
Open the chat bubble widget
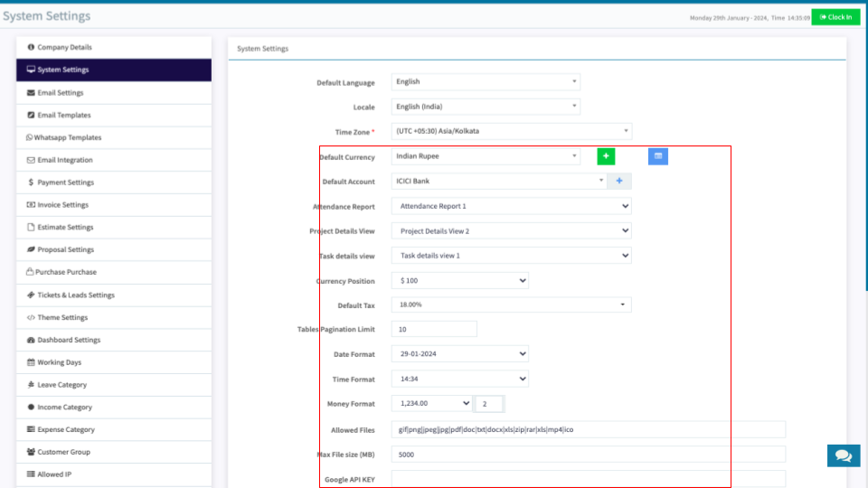click(x=843, y=455)
